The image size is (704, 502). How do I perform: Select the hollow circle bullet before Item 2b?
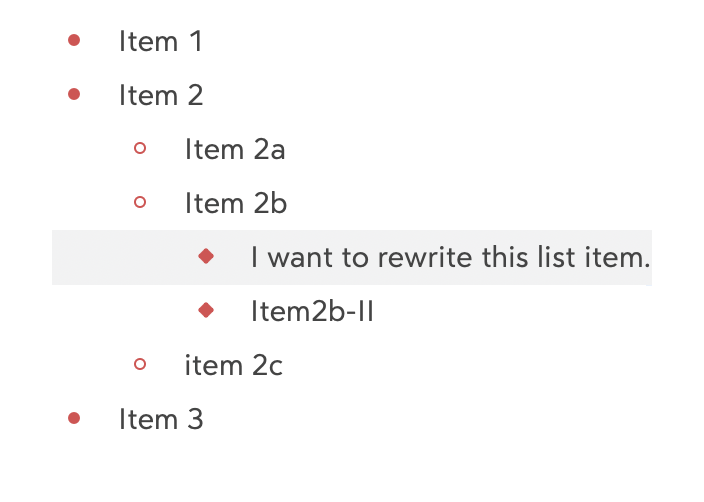[x=140, y=203]
